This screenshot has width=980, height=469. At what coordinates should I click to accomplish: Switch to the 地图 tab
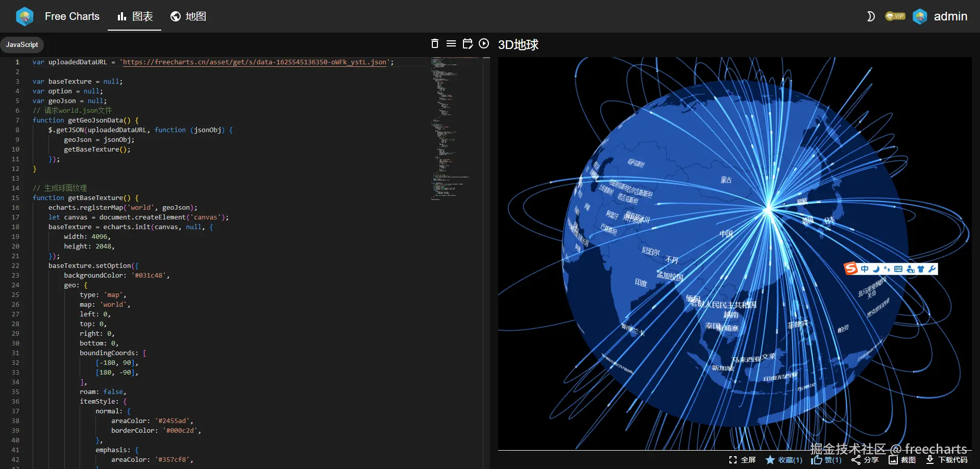pyautogui.click(x=188, y=16)
